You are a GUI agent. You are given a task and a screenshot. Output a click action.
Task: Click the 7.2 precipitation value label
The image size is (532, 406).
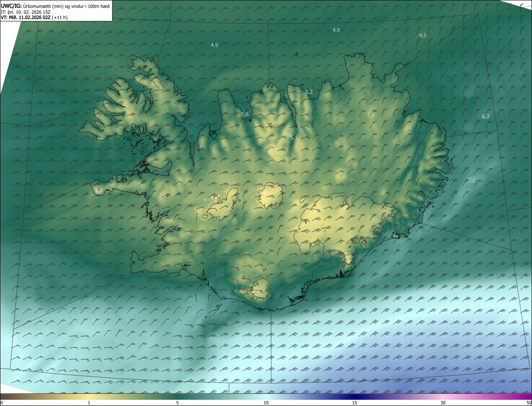click(x=471, y=180)
